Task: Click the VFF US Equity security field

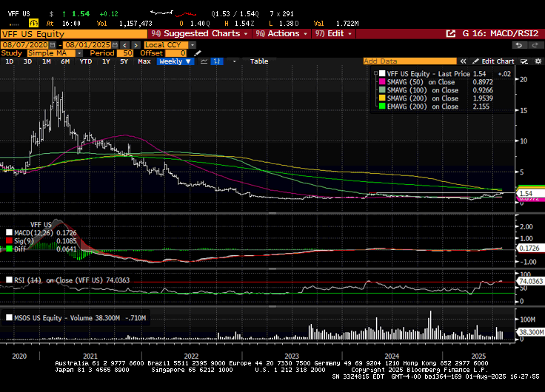Action: coord(74,34)
